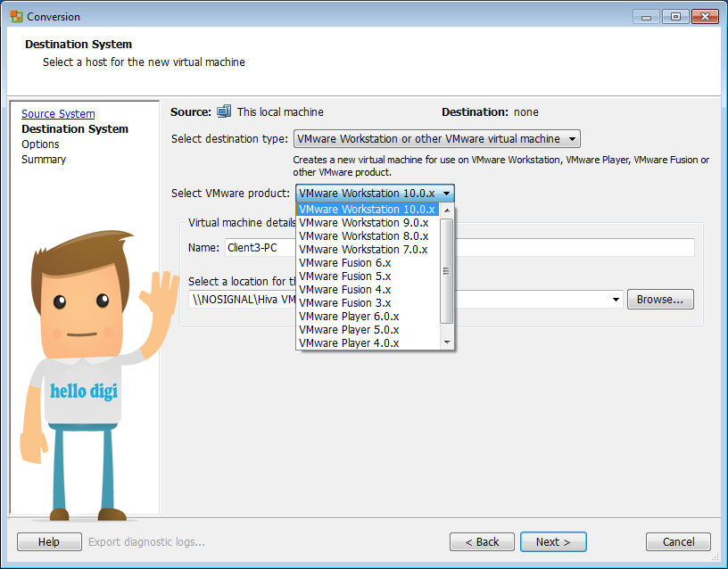Viewport: 728px width, 569px height.
Task: Choose VMware Fusion 3.x option
Action: (368, 303)
